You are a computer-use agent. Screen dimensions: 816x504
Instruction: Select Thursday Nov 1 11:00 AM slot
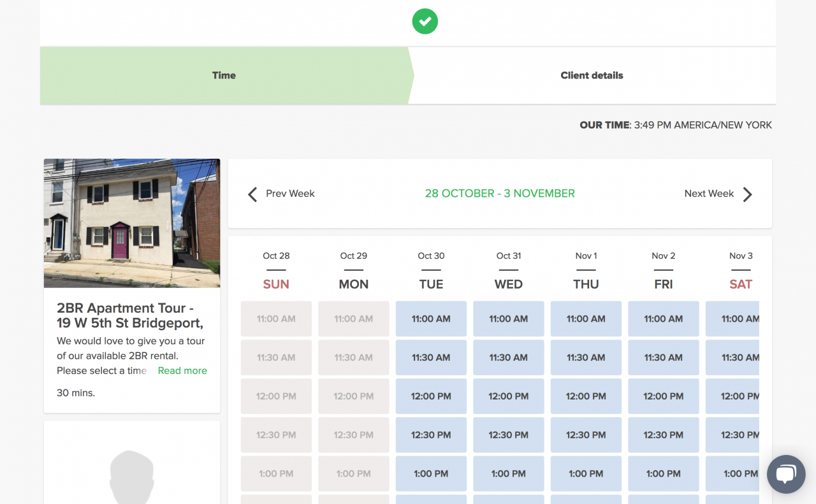586,319
